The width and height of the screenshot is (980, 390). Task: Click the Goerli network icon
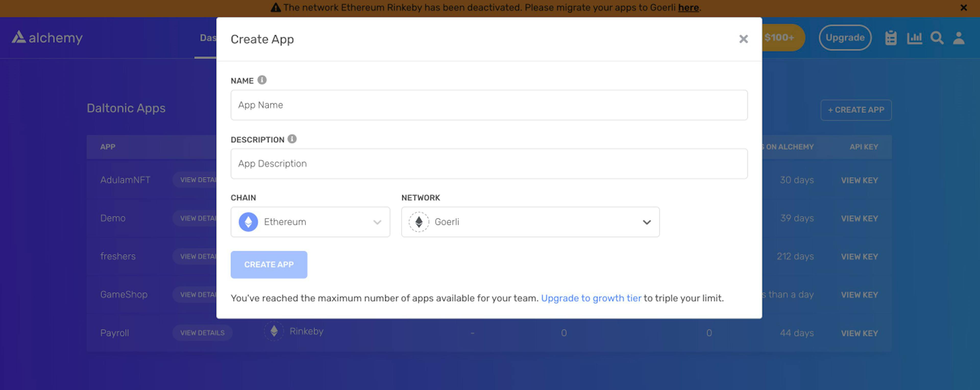click(x=419, y=222)
